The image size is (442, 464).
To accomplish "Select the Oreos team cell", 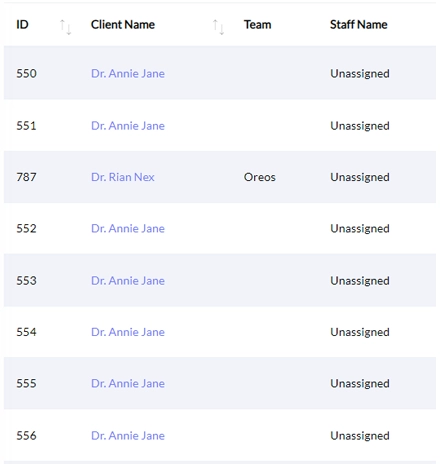I will tap(260, 177).
